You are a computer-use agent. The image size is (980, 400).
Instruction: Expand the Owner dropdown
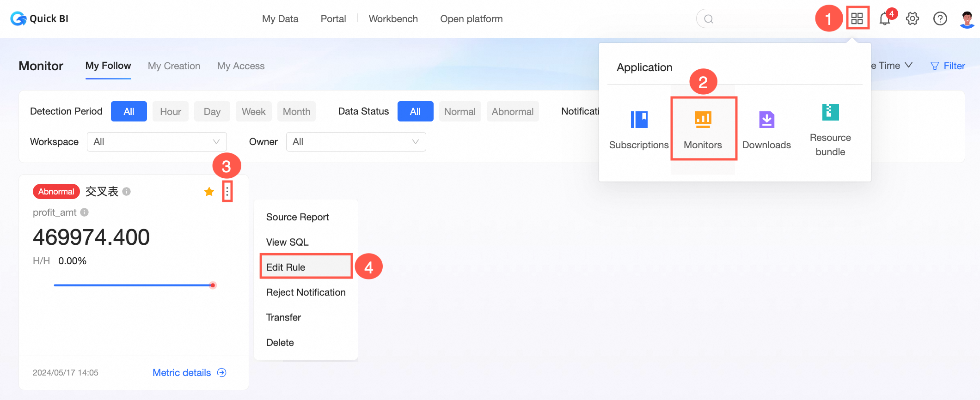356,142
